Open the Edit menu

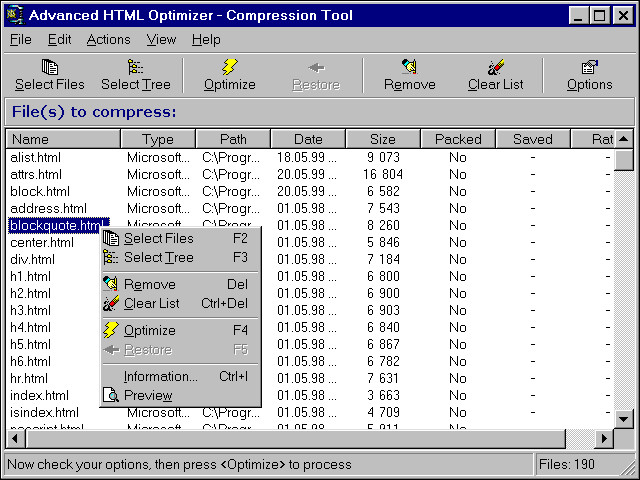[60, 40]
